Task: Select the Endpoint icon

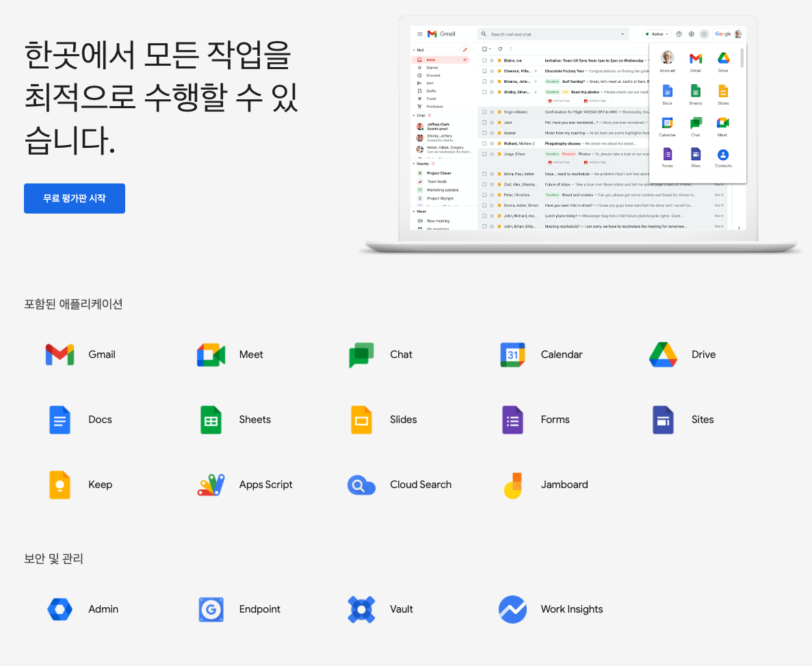Action: coord(211,609)
